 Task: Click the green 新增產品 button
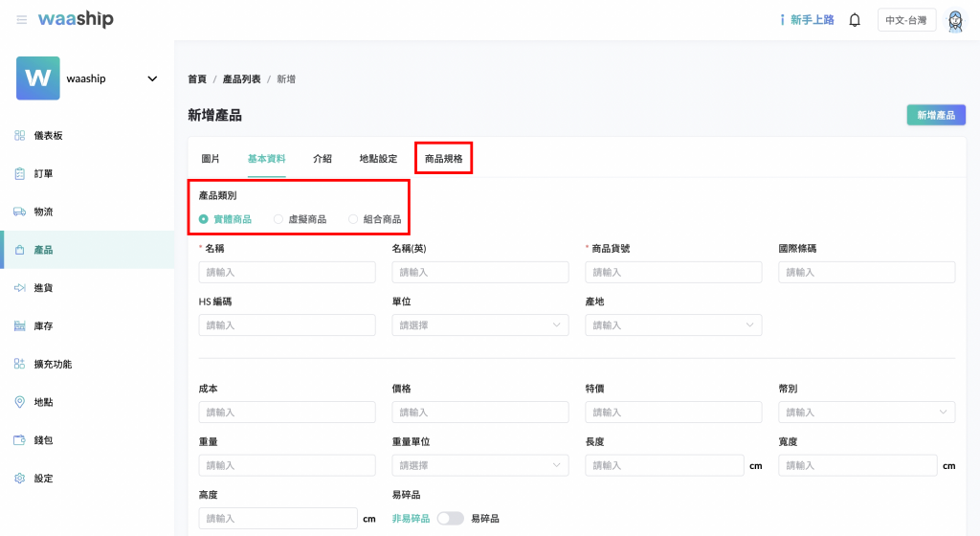(x=936, y=115)
